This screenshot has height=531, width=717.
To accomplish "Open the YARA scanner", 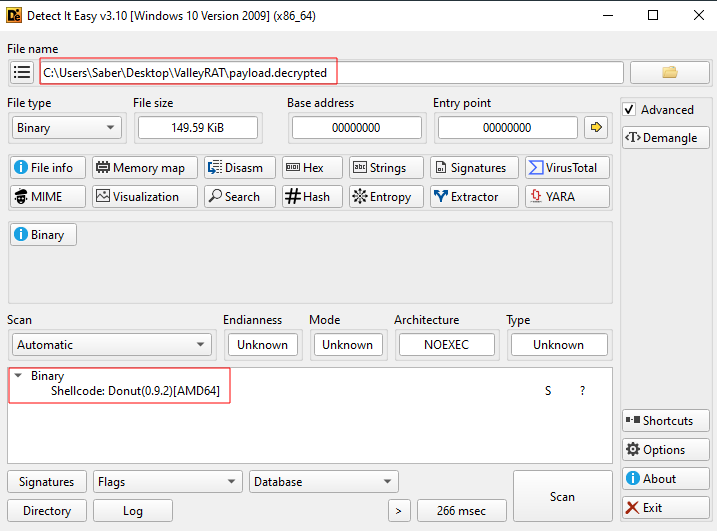I will click(567, 197).
